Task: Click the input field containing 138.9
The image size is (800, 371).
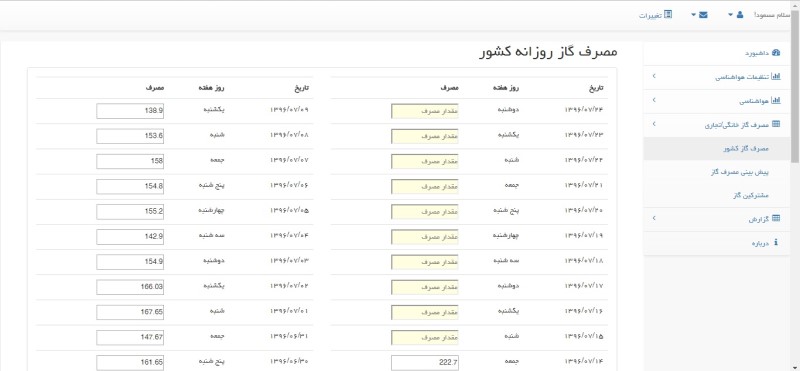Action: [130, 111]
